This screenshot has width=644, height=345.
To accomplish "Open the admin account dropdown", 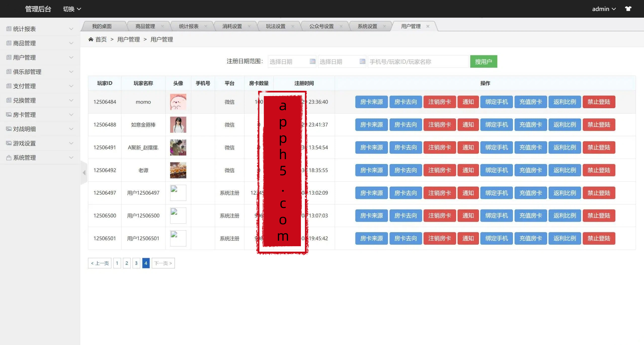I will coord(604,9).
